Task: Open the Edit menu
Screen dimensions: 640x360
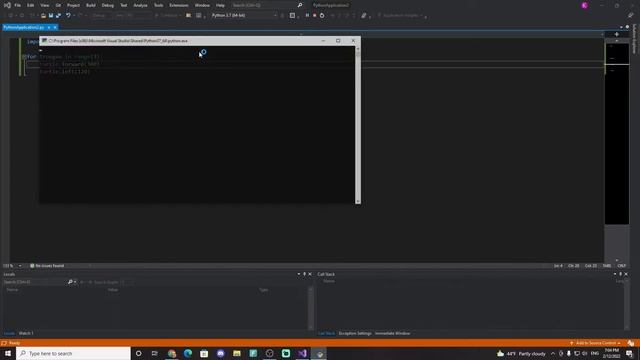Action: click(x=31, y=5)
